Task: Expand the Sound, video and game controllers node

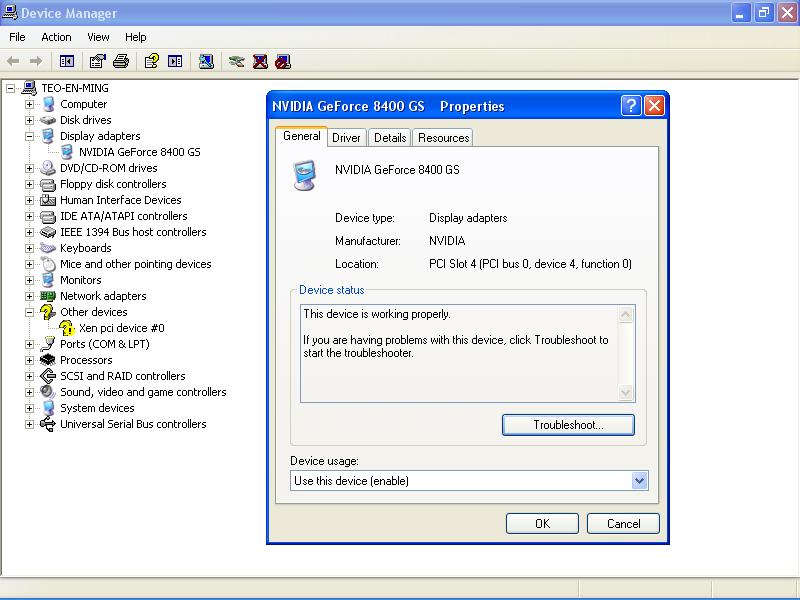Action: 30,392
